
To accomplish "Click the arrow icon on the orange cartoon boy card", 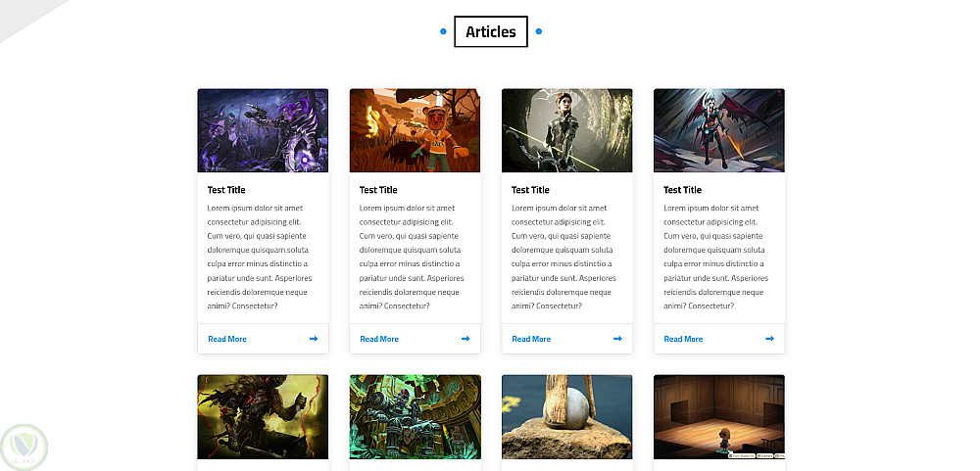I will pos(465,339).
